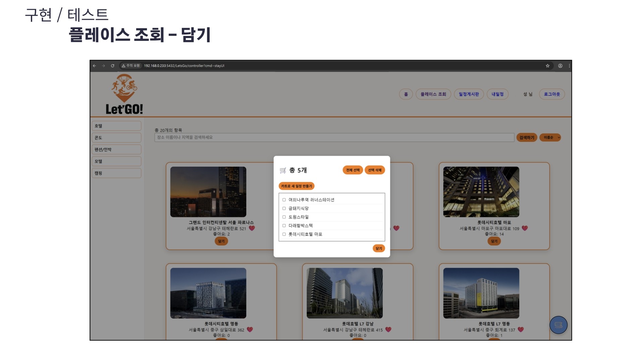Image resolution: width=644 pixels, height=362 pixels.
Task: Open 롯데호텔 L7 강남 hotel photo
Action: point(344,293)
